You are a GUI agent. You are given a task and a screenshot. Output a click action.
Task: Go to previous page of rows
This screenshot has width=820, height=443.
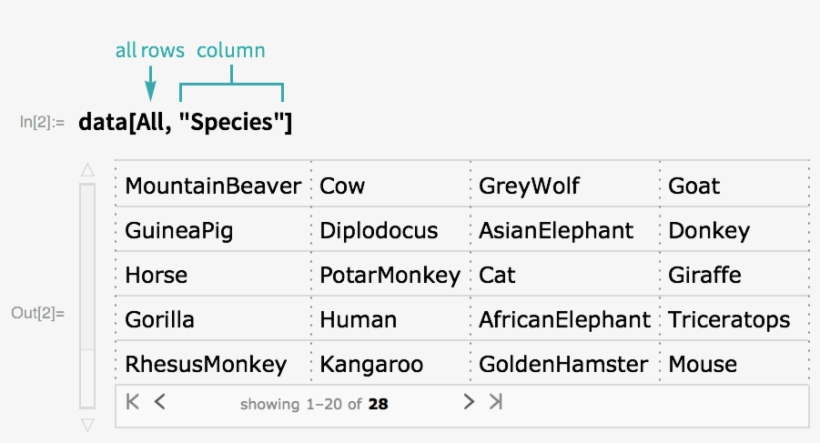click(x=160, y=402)
